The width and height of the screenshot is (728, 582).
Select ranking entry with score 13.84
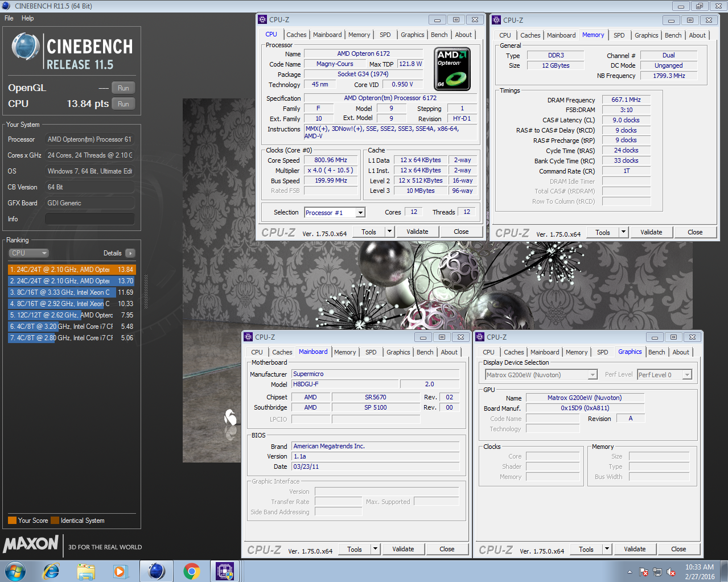click(x=72, y=270)
